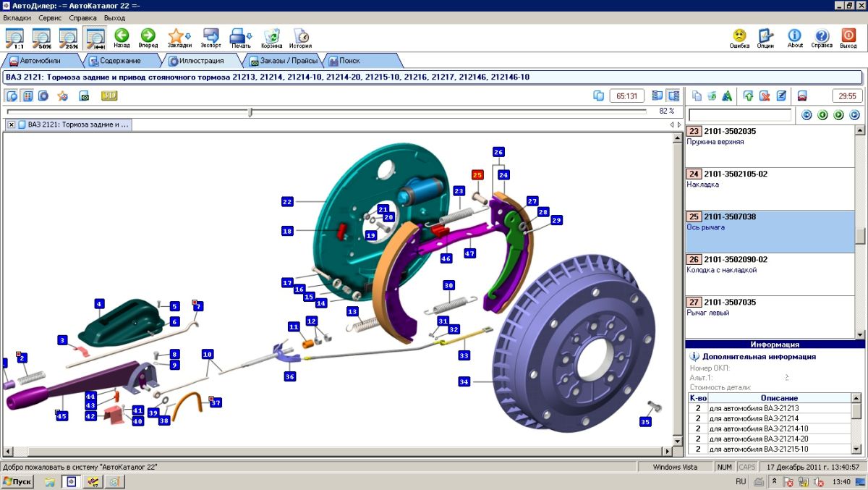The image size is (868, 490).
Task: Select part 26 Колодка с накладкой
Action: point(770,265)
